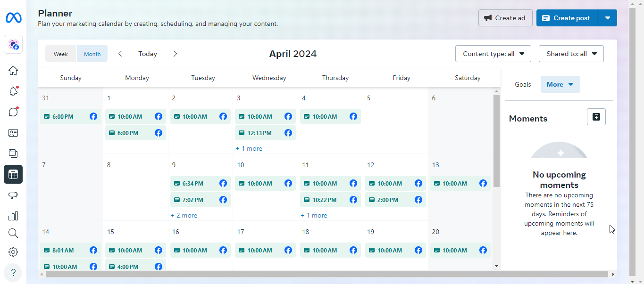Show "+ 2 more" posts on April 9
Screen dimensions: 644x284
click(184, 215)
